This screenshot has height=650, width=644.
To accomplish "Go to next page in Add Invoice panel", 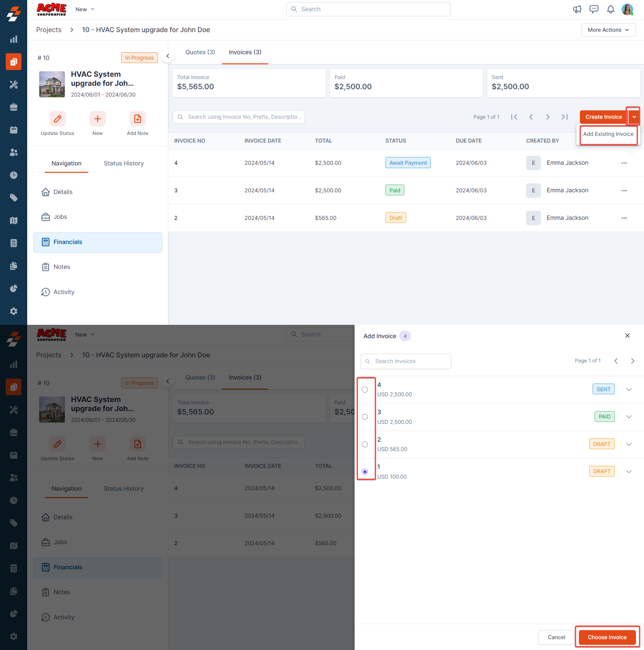I will 633,361.
